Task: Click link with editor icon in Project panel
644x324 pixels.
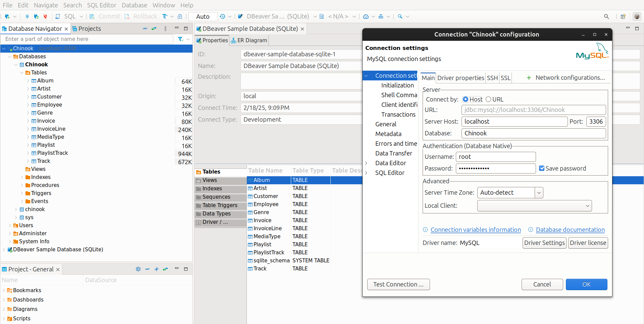Action: 165,269
